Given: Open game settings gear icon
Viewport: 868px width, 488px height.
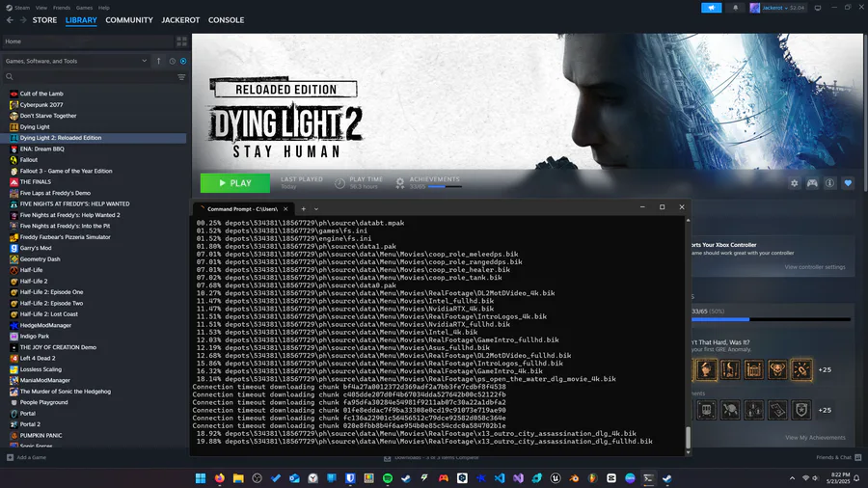Looking at the screenshot, I should tap(795, 183).
